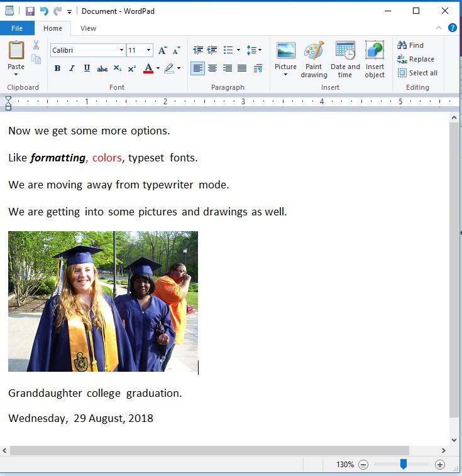Open the font size dropdown
The image size is (462, 476).
point(148,50)
